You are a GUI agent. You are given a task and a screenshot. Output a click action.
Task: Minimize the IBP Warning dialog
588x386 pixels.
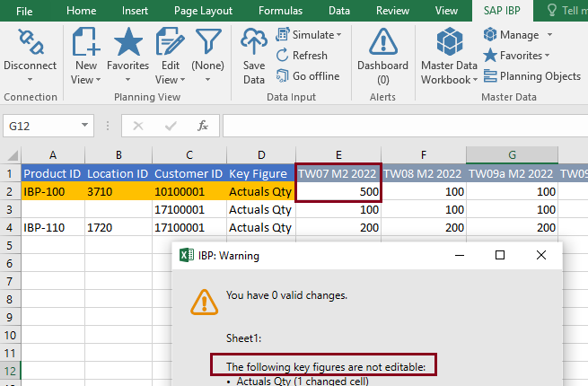point(460,255)
